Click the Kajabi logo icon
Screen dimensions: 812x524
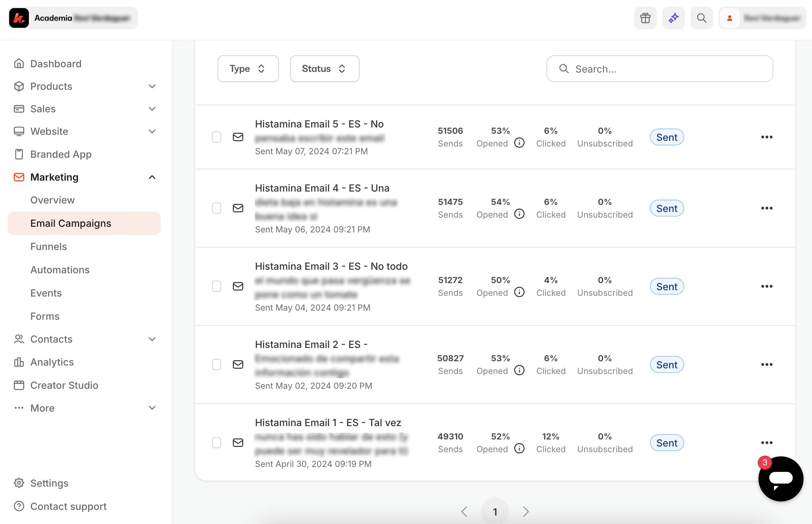click(19, 18)
